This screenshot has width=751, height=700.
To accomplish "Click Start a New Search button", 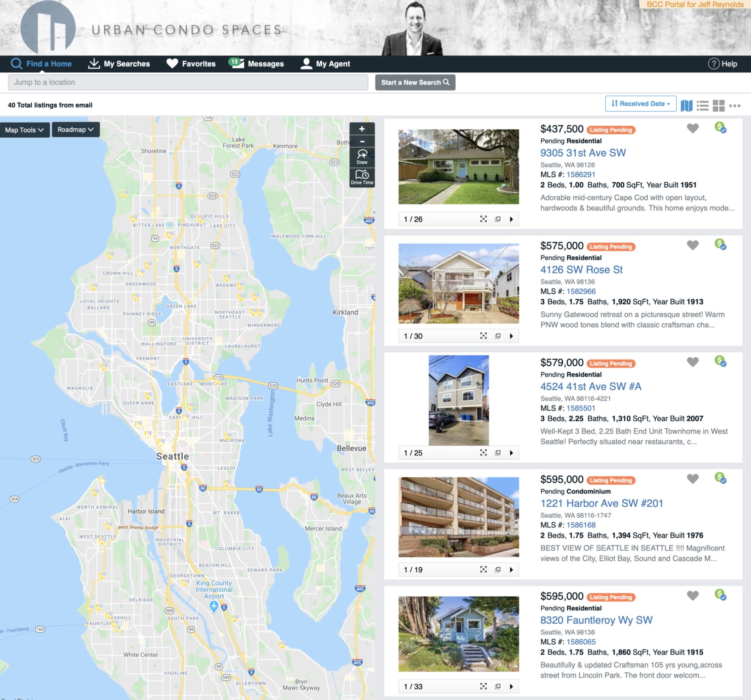I will [x=415, y=83].
